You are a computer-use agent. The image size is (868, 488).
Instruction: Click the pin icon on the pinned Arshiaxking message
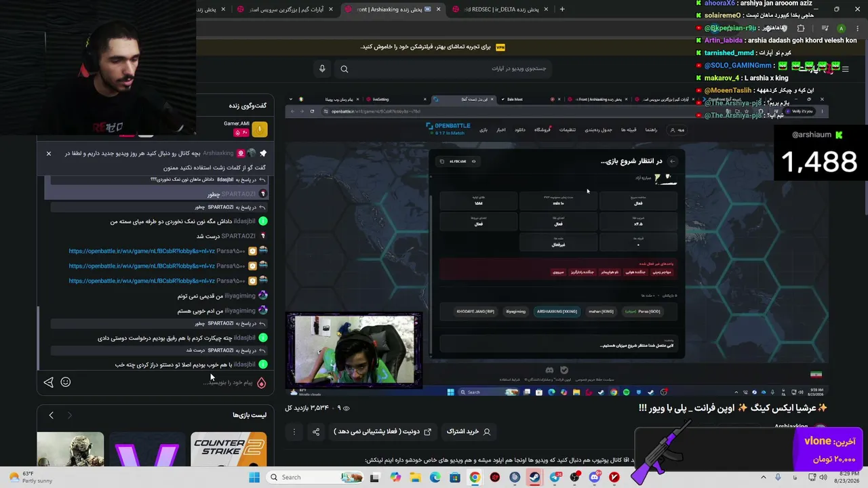pos(263,153)
